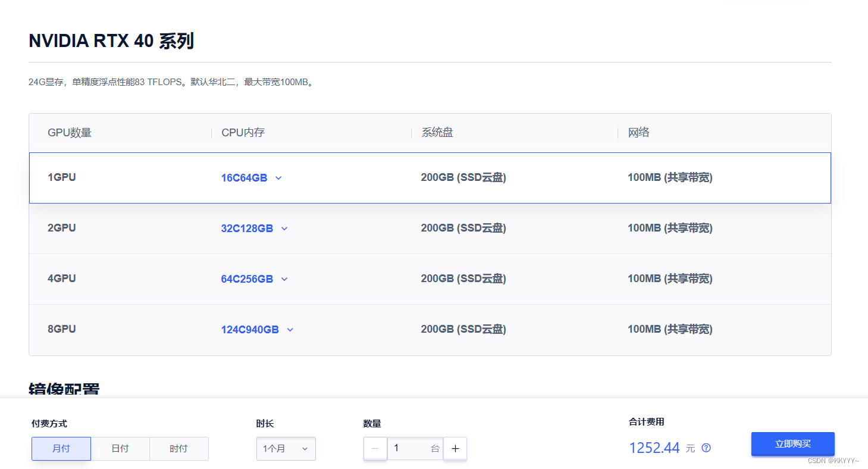The height and width of the screenshot is (469, 868).
Task: Click the plus icon to increase quantity
Action: (x=455, y=448)
